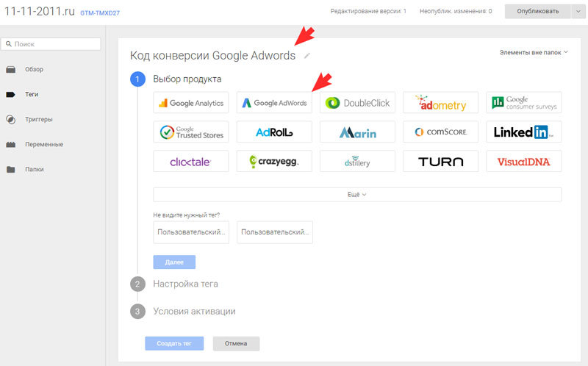Open the Обзор section
588x366 pixels.
pos(34,69)
